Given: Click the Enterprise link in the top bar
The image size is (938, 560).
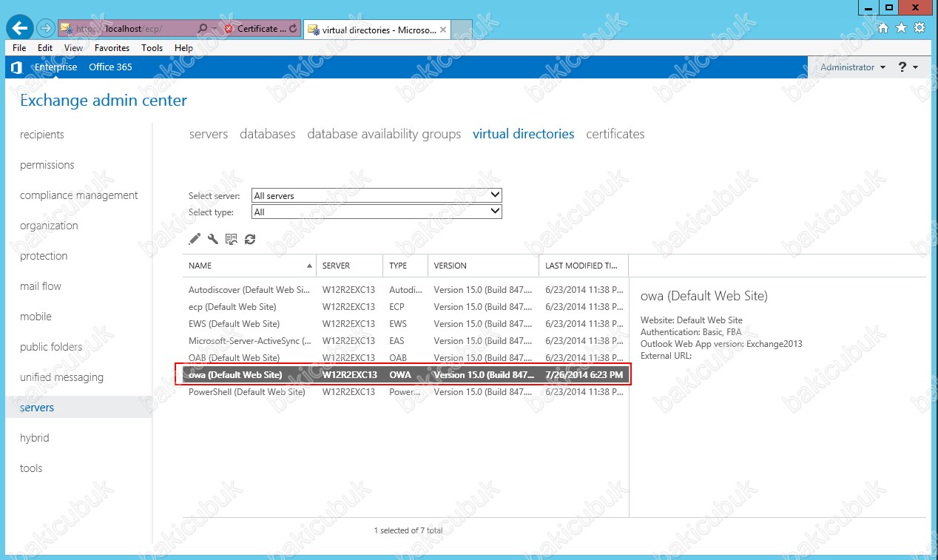Looking at the screenshot, I should (x=55, y=67).
